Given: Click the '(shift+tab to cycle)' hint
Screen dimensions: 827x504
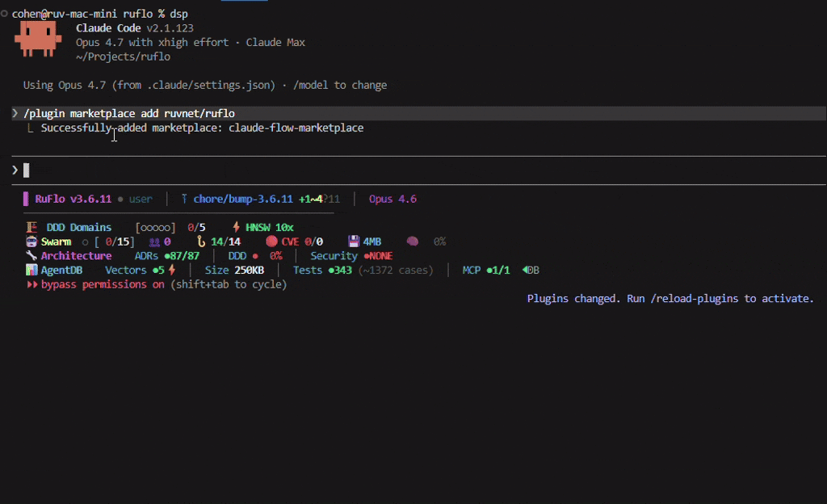Looking at the screenshot, I should (x=229, y=284).
